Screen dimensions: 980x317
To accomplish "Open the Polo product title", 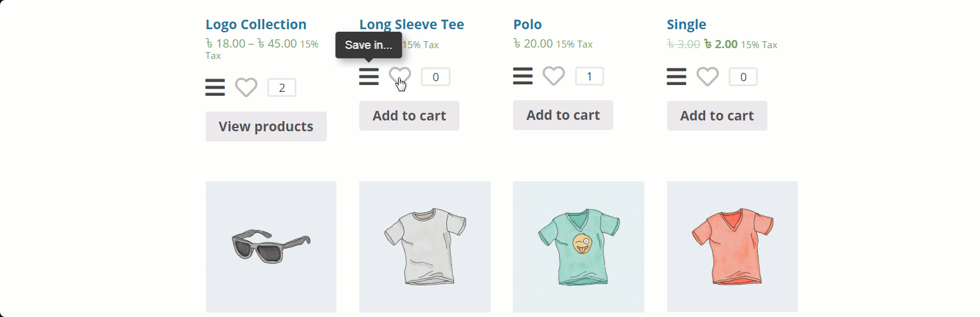I will point(527,25).
